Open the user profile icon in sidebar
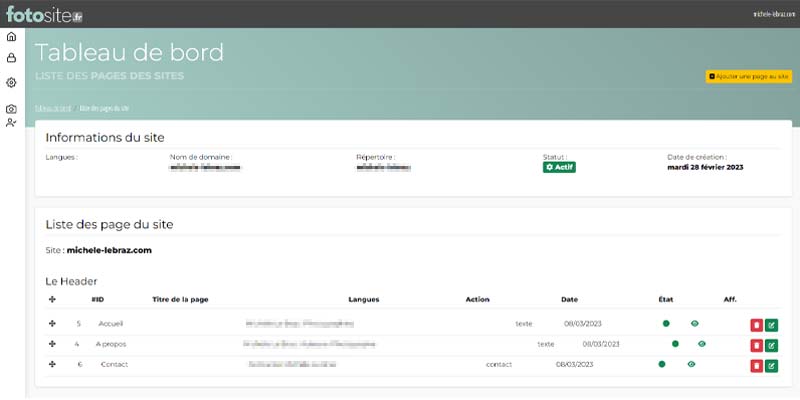This screenshot has height=400, width=800. point(11,123)
